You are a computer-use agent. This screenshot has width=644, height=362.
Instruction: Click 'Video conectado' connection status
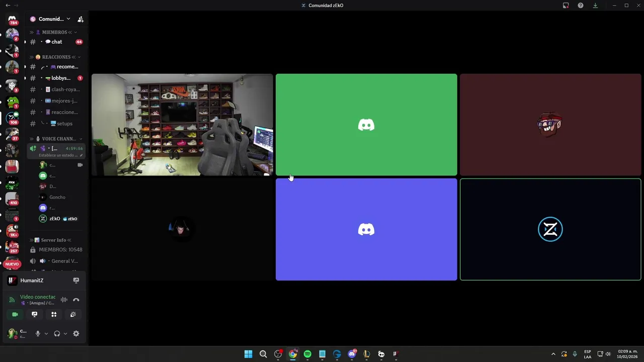38,297
